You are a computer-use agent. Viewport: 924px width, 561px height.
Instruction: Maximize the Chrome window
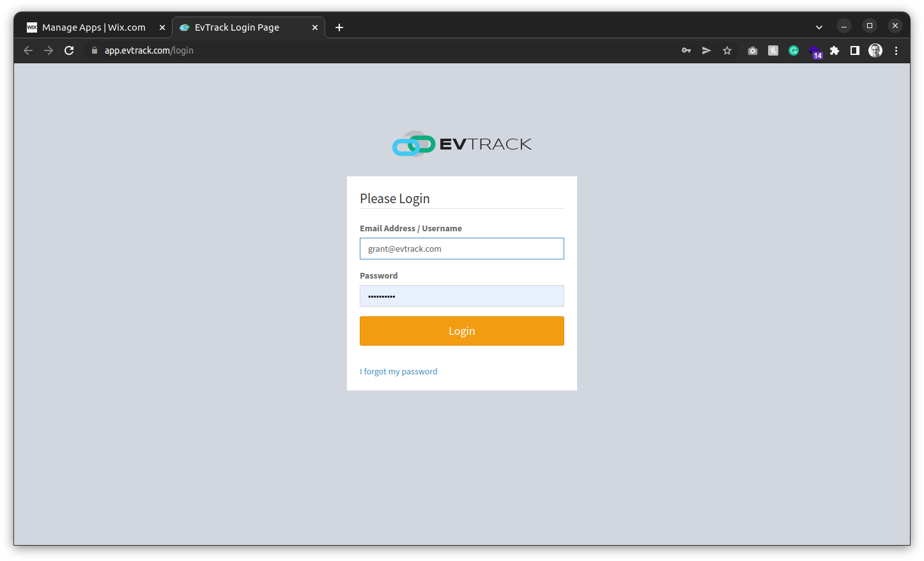click(870, 26)
